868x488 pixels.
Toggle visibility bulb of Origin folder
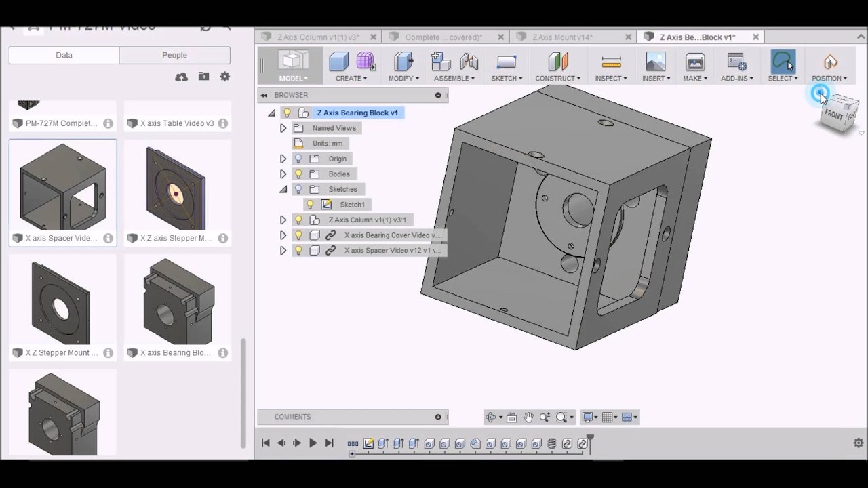(x=298, y=159)
